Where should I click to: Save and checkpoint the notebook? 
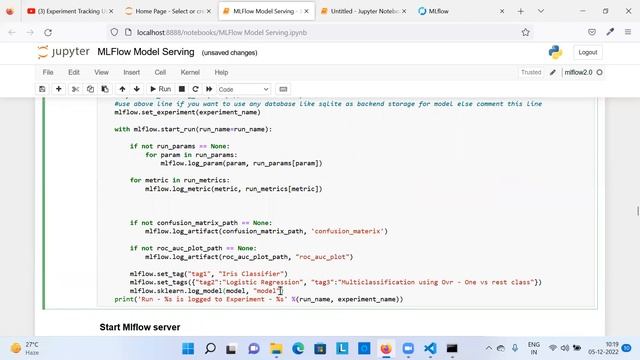(42, 89)
